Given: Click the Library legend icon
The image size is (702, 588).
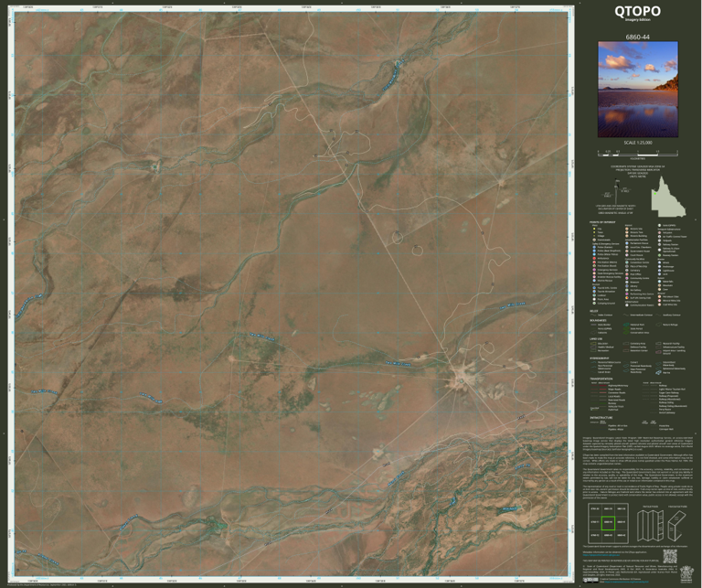Looking at the screenshot, I should (x=627, y=286).
